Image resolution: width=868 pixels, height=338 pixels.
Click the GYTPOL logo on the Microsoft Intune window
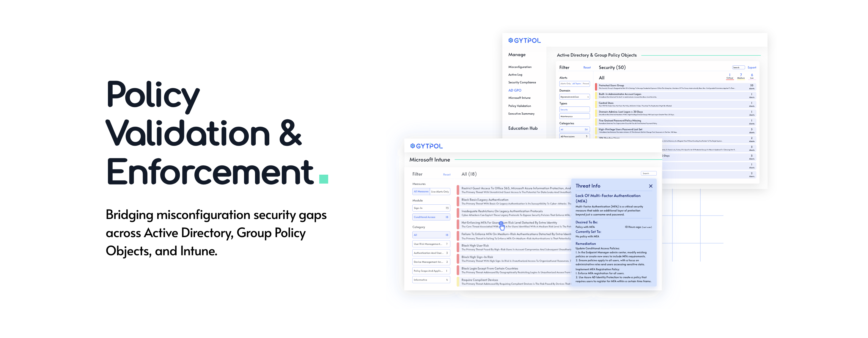coord(426,146)
